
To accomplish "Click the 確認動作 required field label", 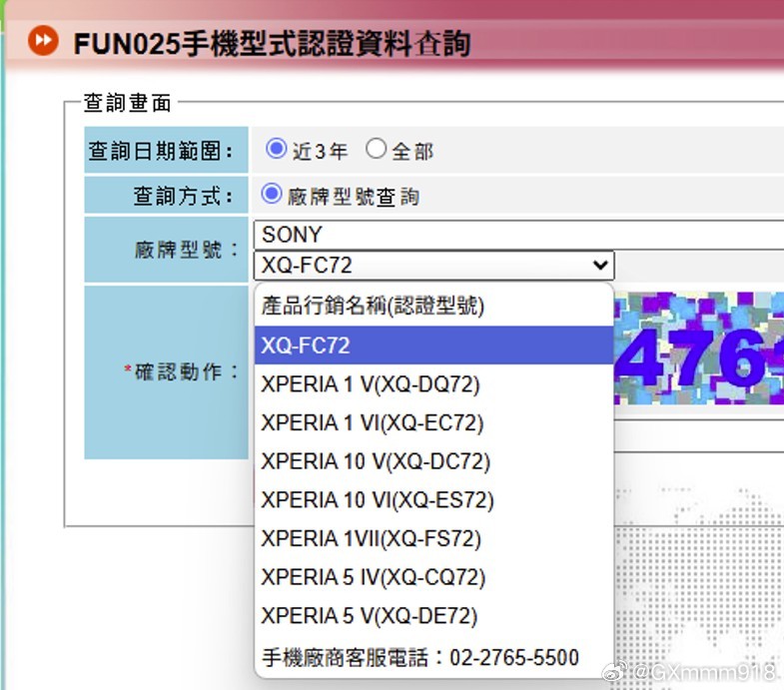I will (181, 372).
